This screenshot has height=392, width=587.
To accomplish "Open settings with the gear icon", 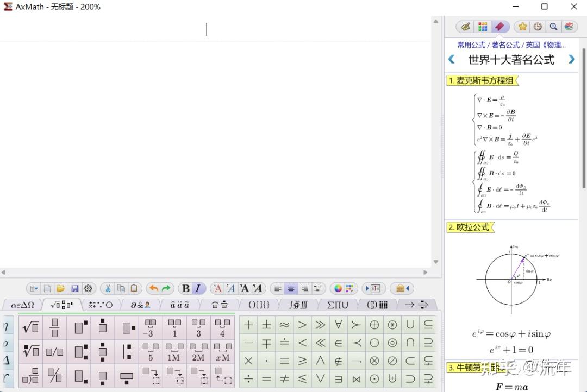I will point(89,288).
